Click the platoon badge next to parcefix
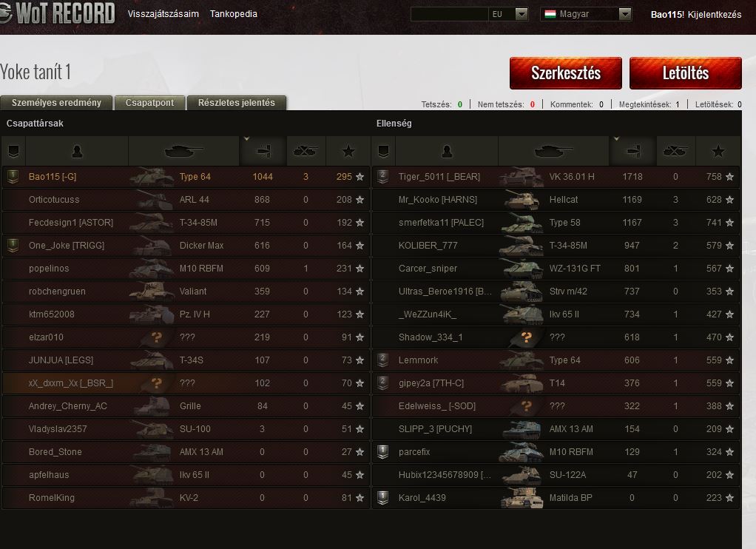756x549 pixels. (383, 451)
